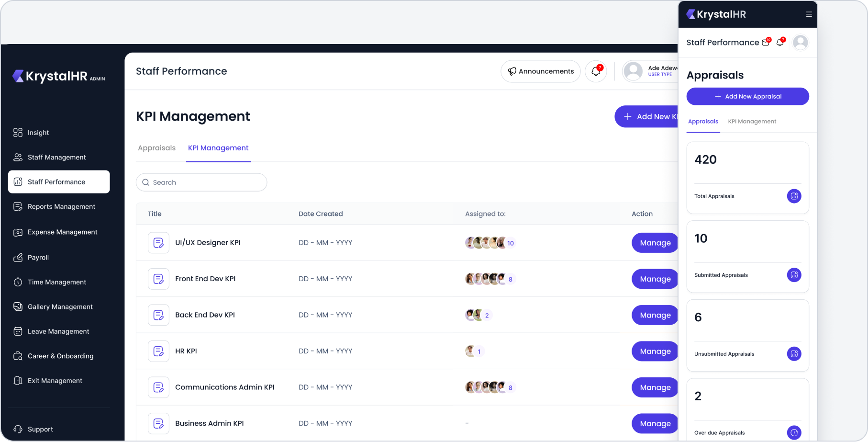Click the Add New Appraisal button
Viewport: 868px width, 442px height.
click(x=747, y=96)
